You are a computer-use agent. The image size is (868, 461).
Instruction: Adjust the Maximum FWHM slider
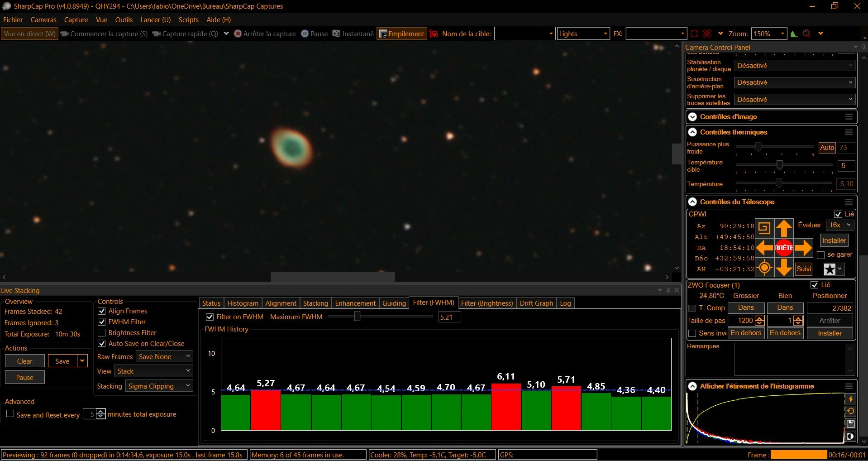(357, 317)
